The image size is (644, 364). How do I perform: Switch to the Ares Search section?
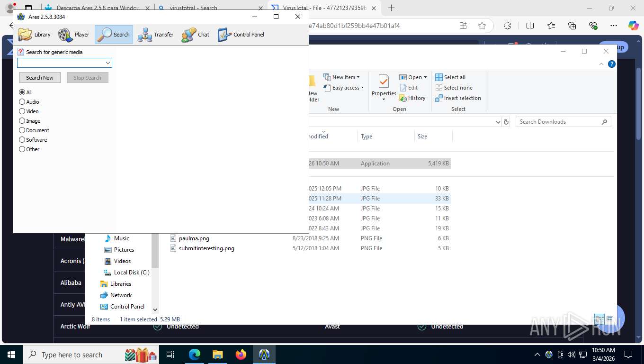pyautogui.click(x=114, y=35)
